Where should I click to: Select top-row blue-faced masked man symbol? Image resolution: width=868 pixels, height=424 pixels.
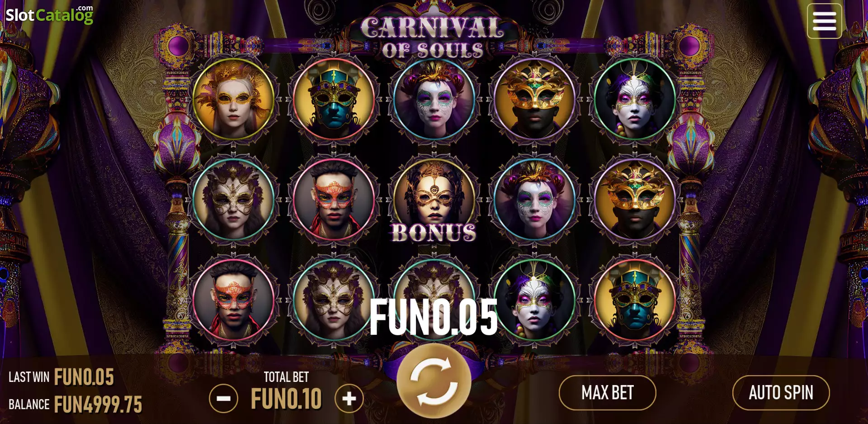(334, 99)
